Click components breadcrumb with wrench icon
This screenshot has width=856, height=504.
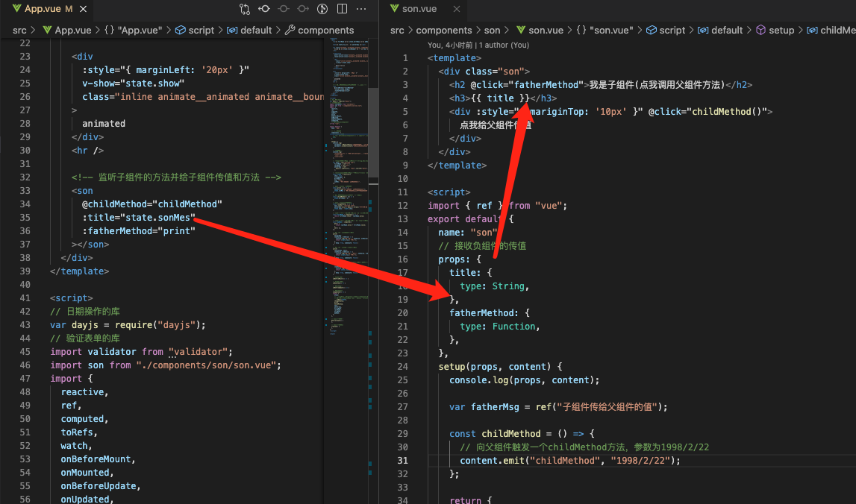pyautogui.click(x=319, y=30)
